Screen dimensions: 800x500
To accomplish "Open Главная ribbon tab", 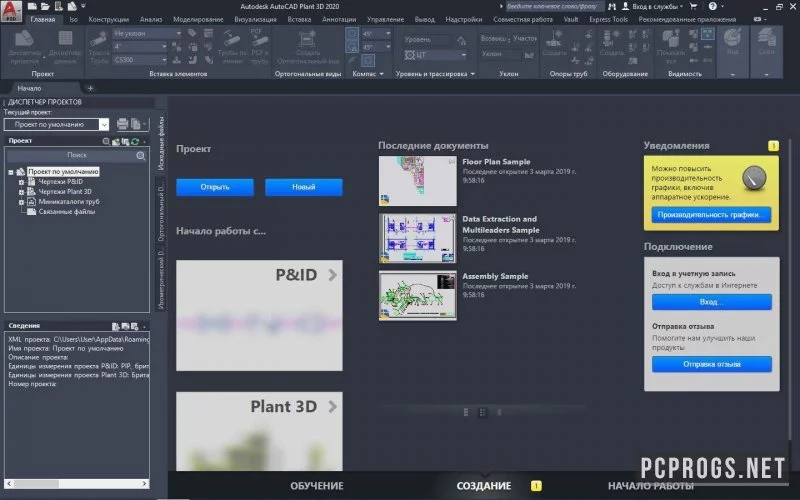I will click(42, 19).
